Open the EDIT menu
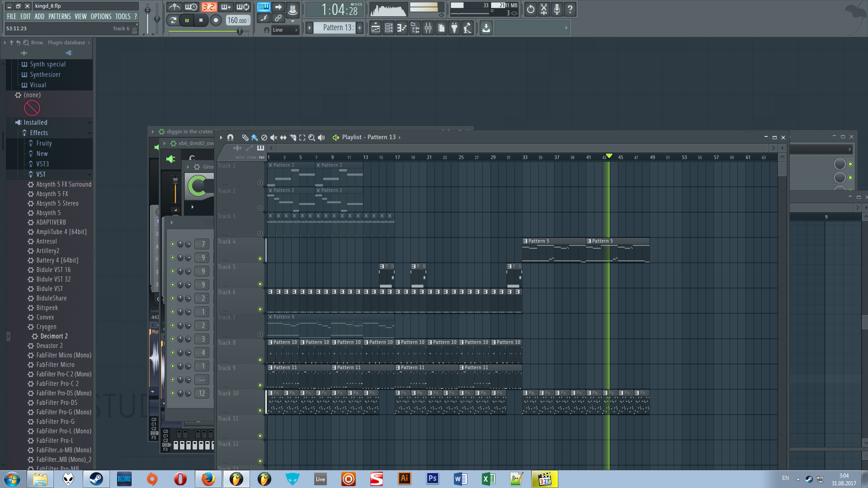 26,16
